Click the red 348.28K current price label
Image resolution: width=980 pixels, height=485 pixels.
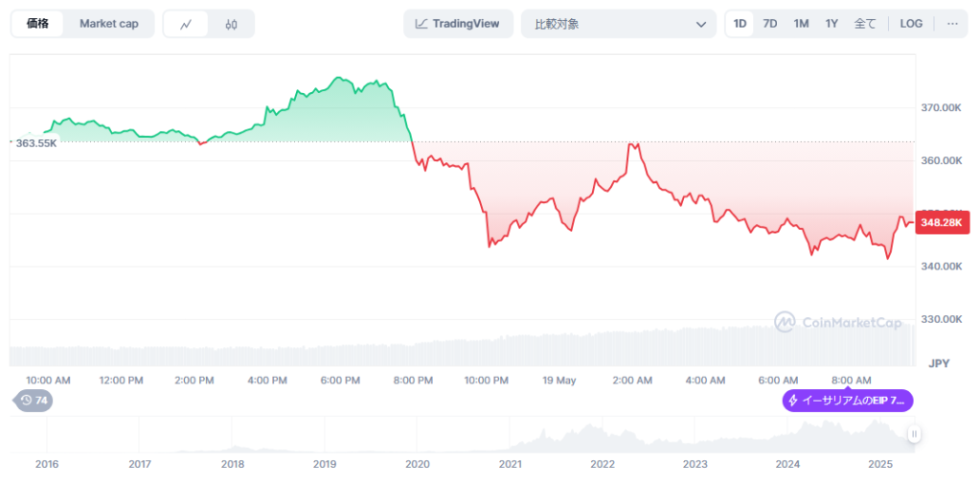coord(943,222)
